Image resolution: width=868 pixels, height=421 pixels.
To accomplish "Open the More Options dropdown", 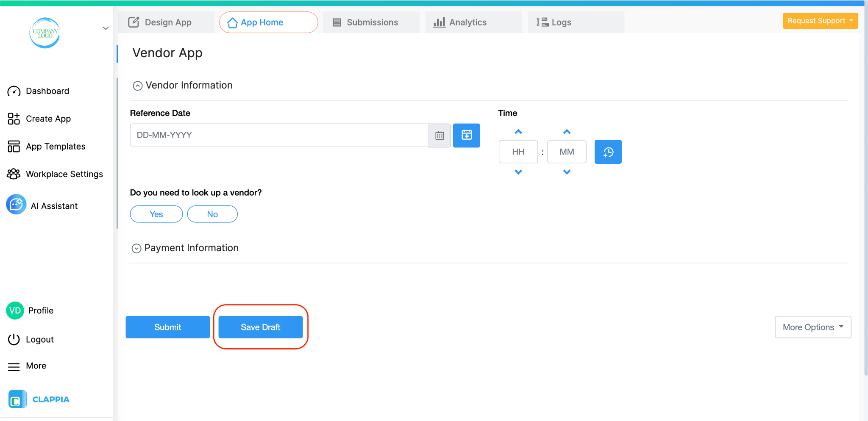I will 812,327.
